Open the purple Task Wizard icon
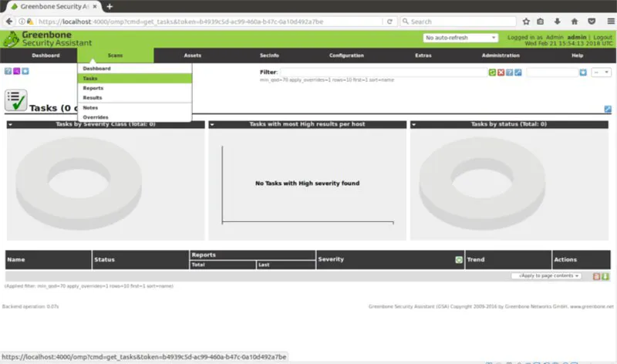This screenshot has width=617, height=364. [16, 71]
